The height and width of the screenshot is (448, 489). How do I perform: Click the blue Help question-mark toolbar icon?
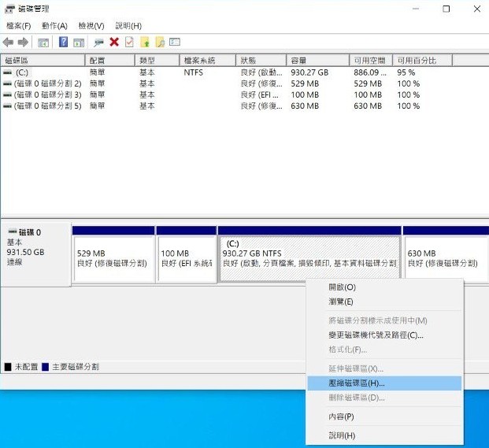pyautogui.click(x=63, y=42)
